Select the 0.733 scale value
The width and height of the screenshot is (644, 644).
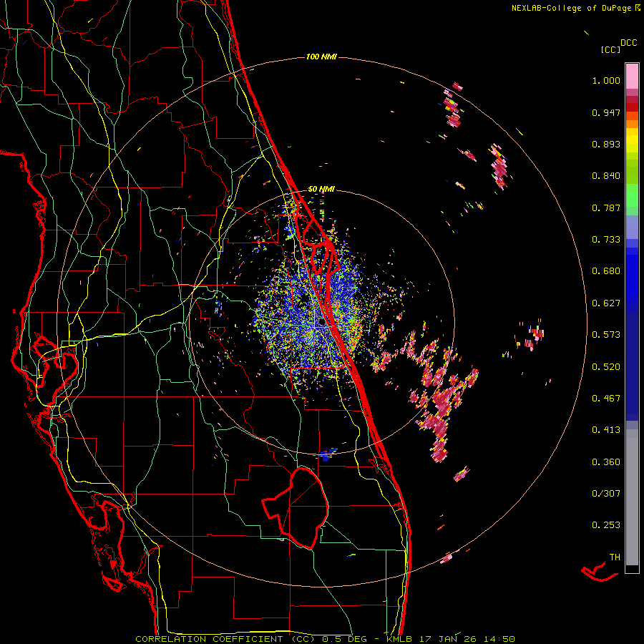[x=606, y=240]
